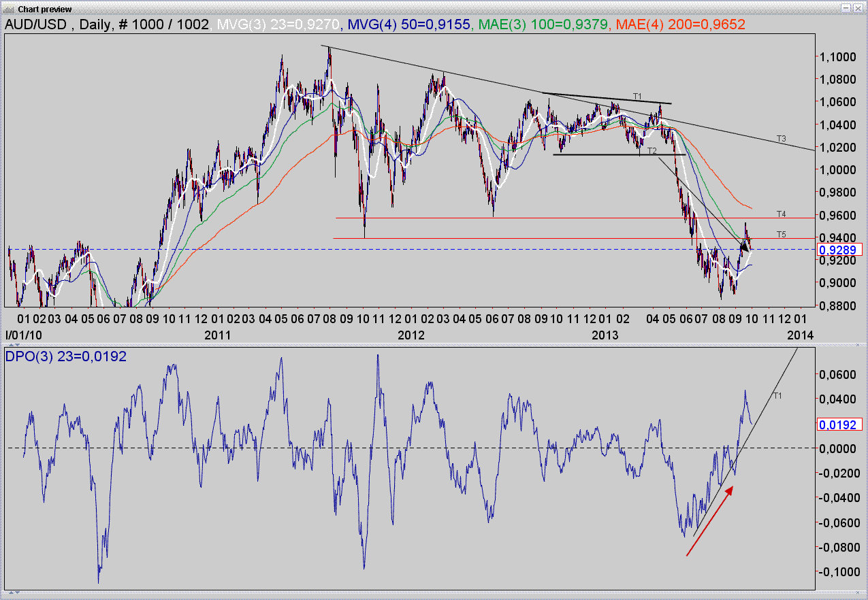Click the green 'MAE(3) 100=0,9379' legend label

tap(545, 24)
